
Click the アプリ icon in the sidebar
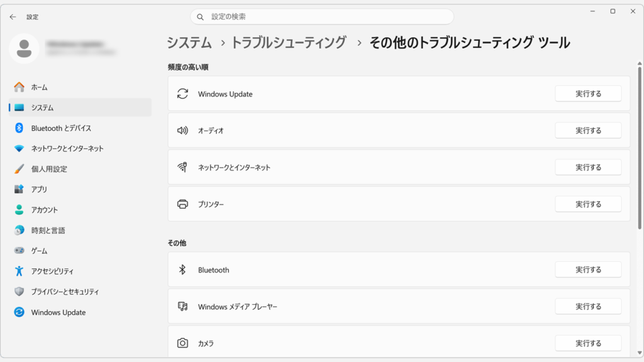pos(19,189)
